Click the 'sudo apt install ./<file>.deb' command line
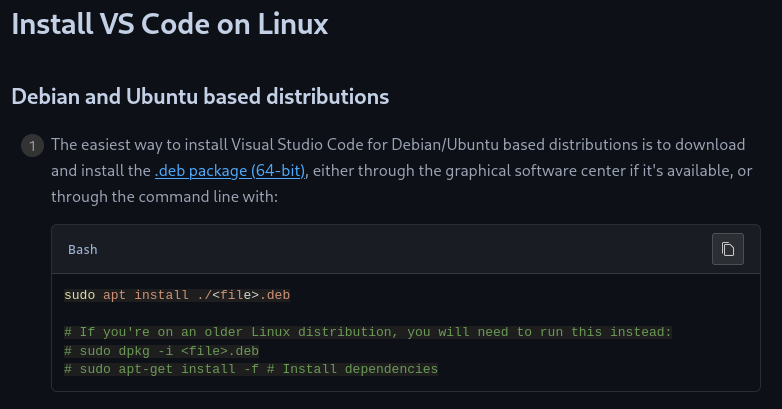782x409 pixels. [177, 295]
